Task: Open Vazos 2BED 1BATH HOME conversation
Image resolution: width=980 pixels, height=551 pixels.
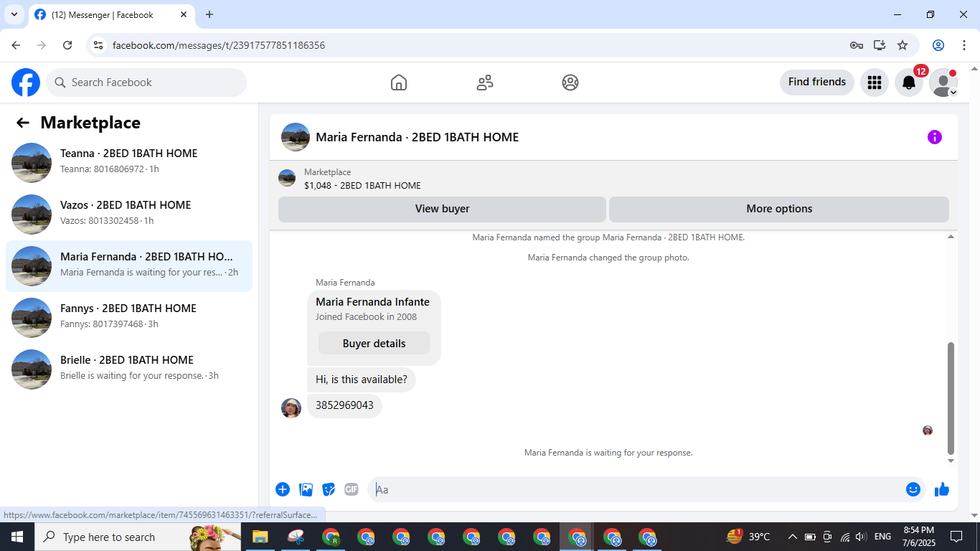Action: tap(129, 214)
